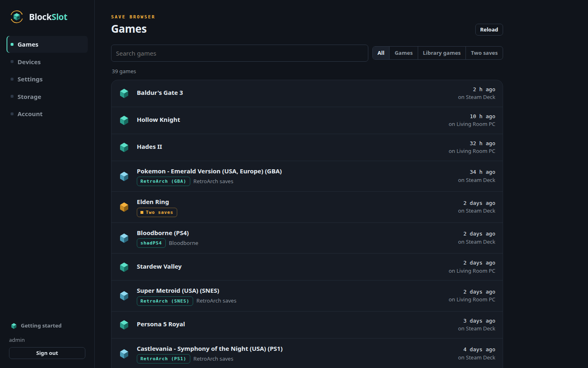This screenshot has height=368, width=588.
Task: Click 'Bloodborne' subtitle next to shadPS4
Action: [183, 243]
